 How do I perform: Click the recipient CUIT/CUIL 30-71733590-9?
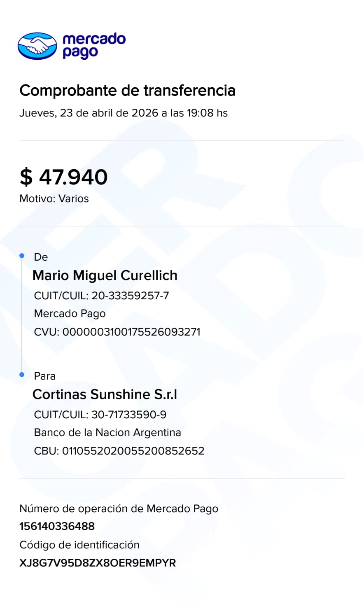100,415
